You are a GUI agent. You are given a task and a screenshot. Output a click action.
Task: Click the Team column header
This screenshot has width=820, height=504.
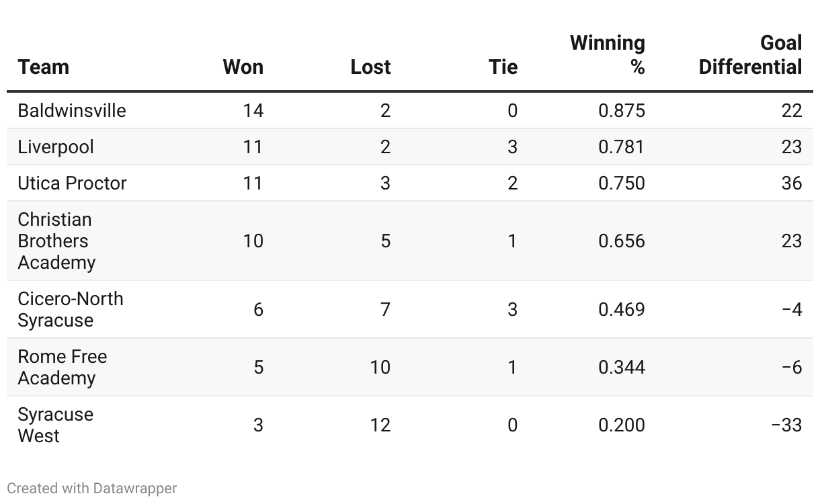pos(44,67)
